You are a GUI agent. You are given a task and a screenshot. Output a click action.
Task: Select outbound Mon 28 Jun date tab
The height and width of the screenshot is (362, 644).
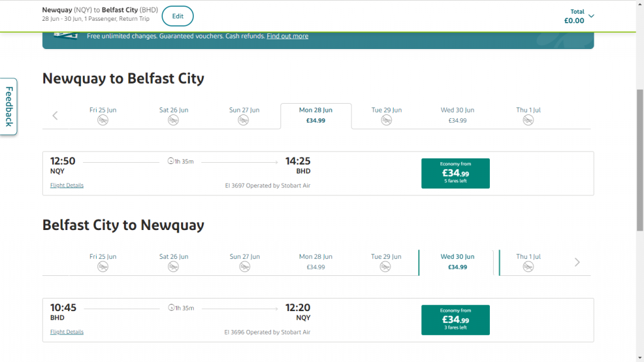(x=316, y=115)
